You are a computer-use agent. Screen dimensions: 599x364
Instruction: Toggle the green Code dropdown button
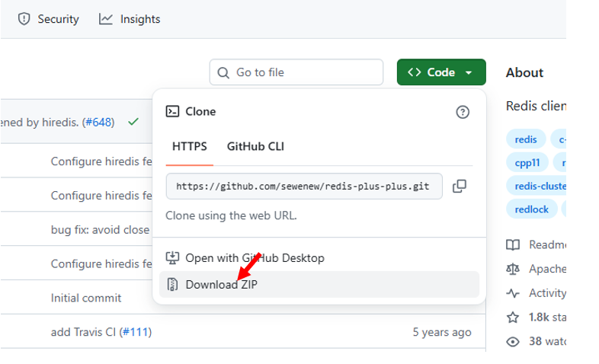tap(441, 72)
